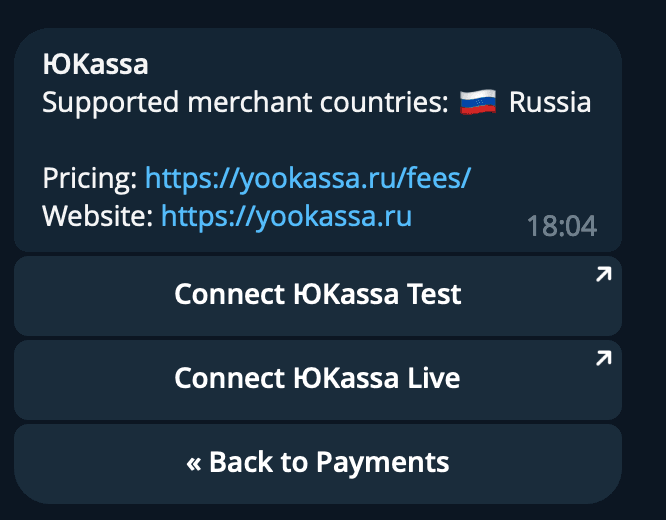Viewport: 666px width, 520px height.
Task: Click the Website: label in the message
Action: pyautogui.click(x=98, y=216)
